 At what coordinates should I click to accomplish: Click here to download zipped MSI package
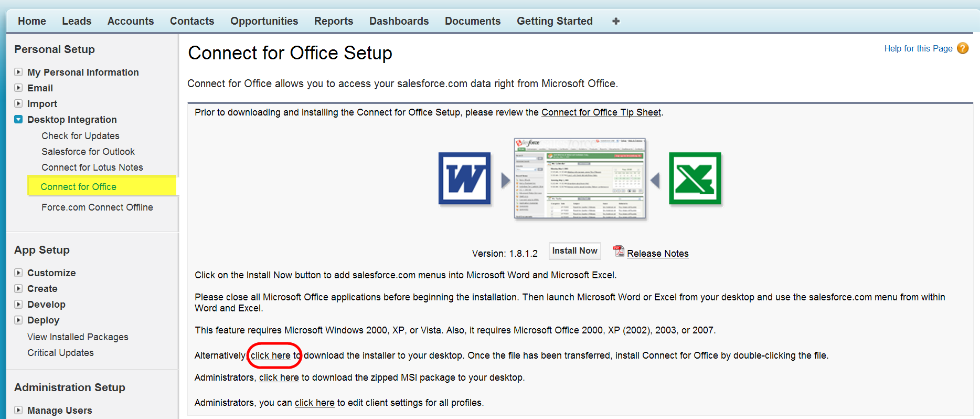pos(279,378)
